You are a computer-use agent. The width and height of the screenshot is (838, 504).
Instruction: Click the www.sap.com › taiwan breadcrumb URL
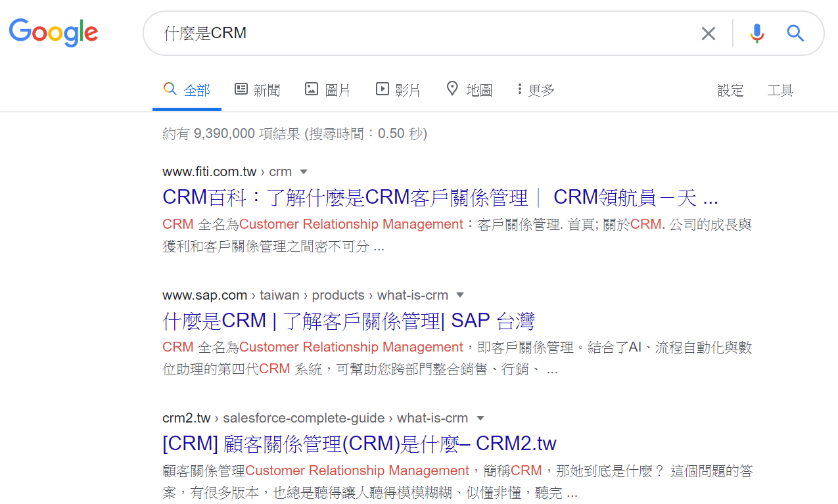click(x=305, y=295)
